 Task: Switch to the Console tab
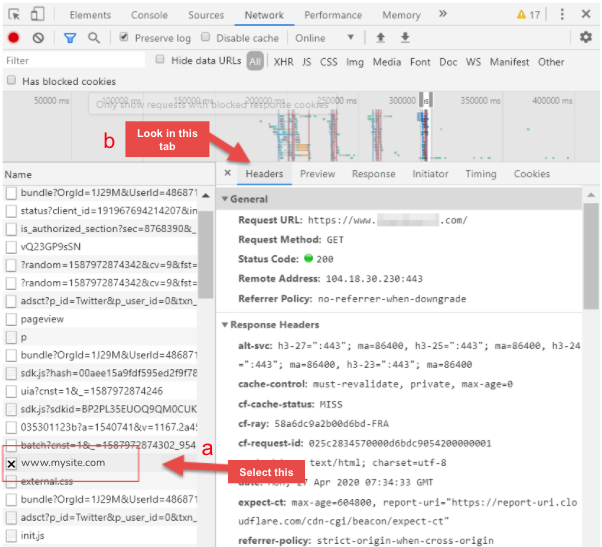point(149,15)
